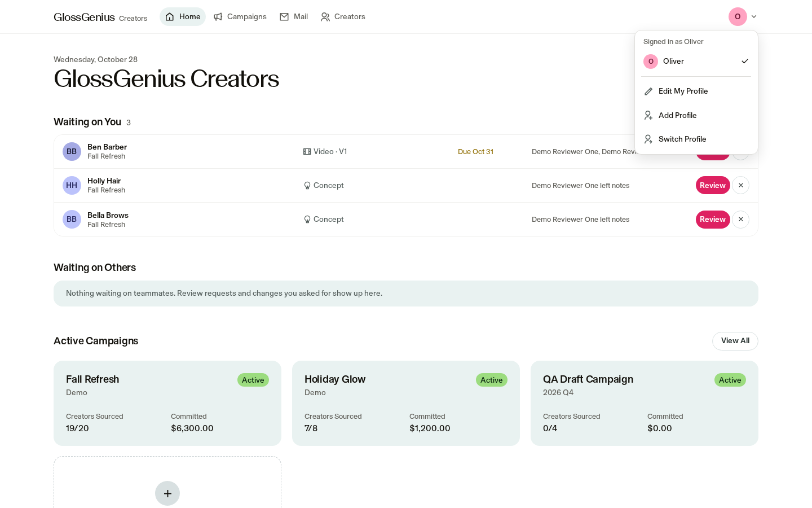
Task: Click the pencil icon beside Edit My Profile
Action: coord(648,91)
